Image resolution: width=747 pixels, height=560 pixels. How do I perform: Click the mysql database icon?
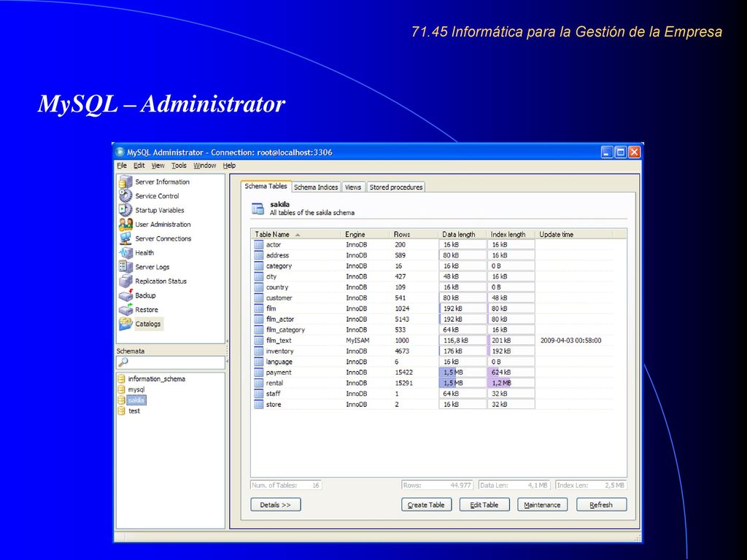[122, 389]
